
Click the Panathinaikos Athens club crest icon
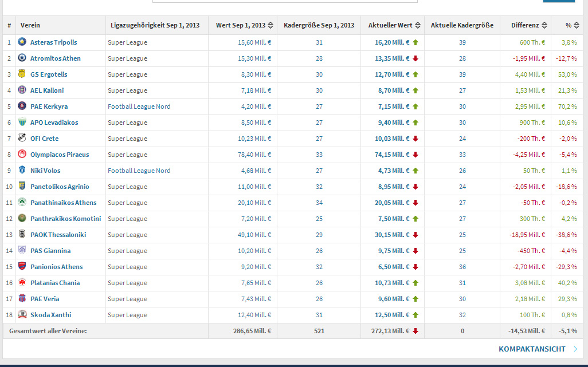point(22,202)
